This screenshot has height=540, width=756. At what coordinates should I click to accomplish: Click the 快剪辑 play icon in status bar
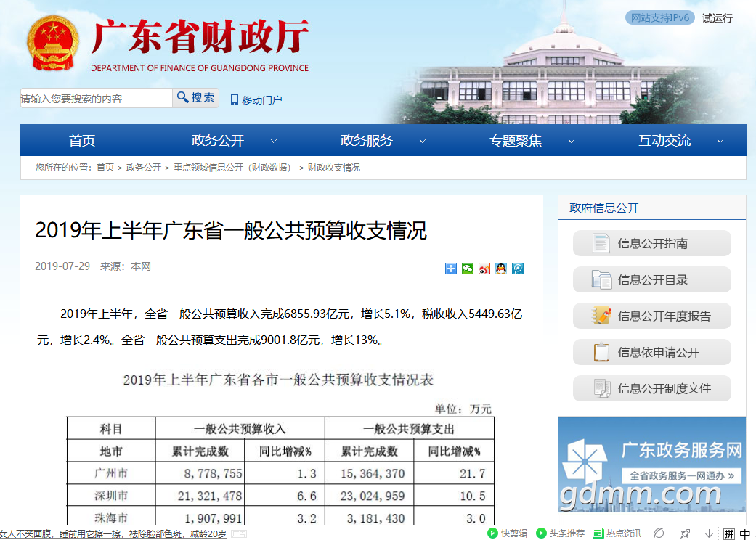pos(492,533)
